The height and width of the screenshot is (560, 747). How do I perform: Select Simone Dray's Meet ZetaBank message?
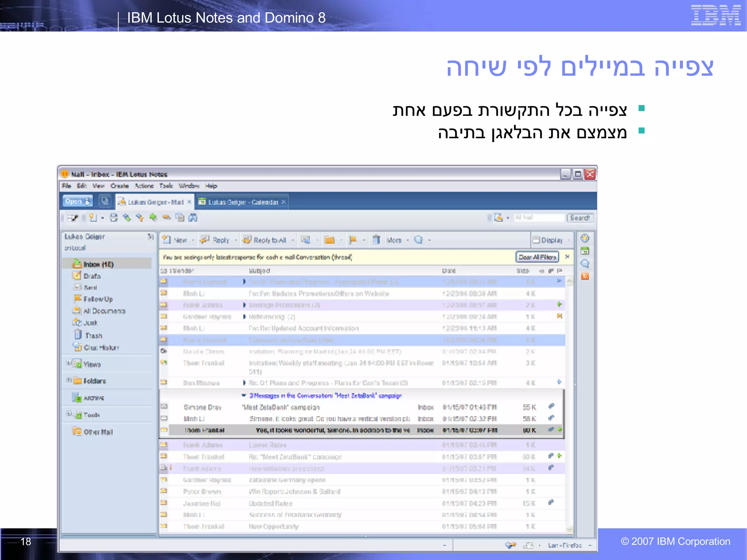click(361, 407)
